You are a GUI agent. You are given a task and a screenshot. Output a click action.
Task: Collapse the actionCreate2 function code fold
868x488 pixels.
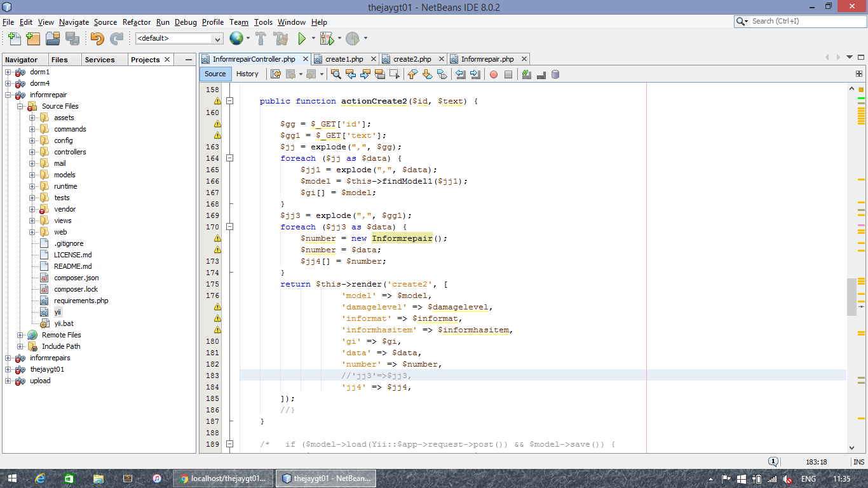point(230,101)
